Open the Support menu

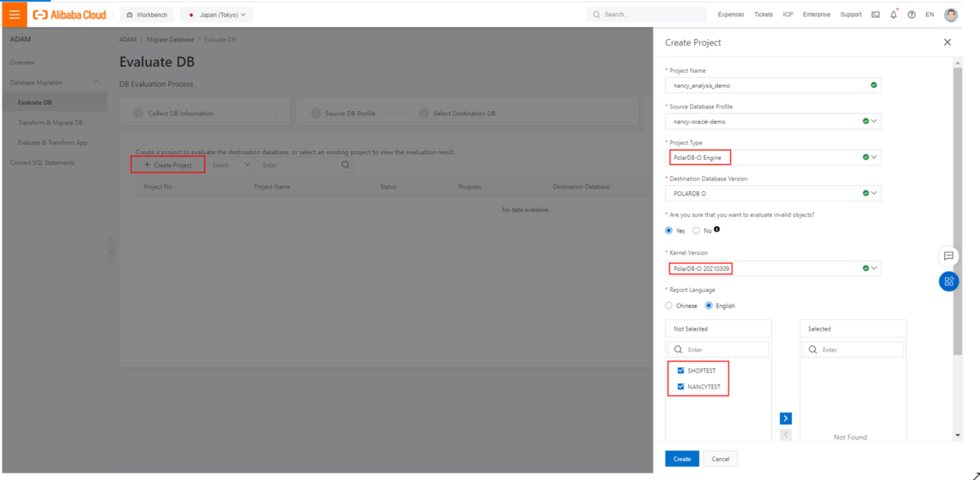click(851, 15)
